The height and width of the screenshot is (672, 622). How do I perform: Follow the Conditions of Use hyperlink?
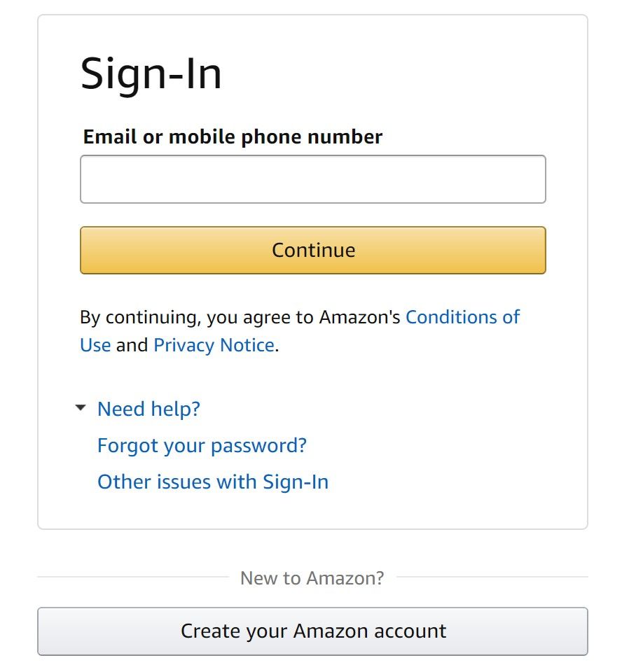tap(462, 316)
